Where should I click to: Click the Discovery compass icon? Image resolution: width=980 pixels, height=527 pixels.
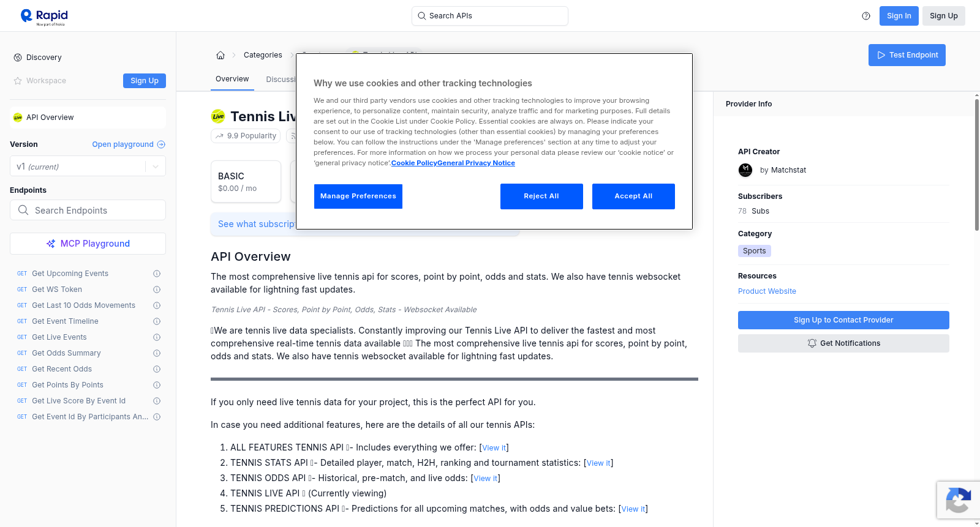tap(18, 58)
